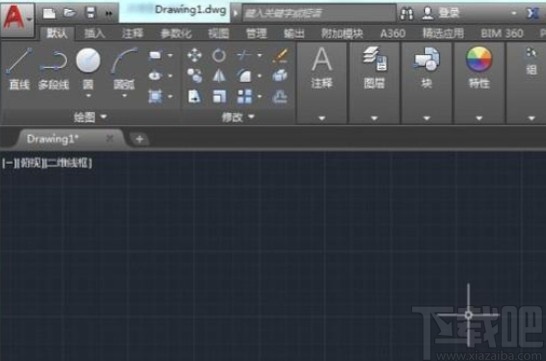Screen dimensions: 546x361
Task: Click the new drawing tab plus button
Action: 139,139
